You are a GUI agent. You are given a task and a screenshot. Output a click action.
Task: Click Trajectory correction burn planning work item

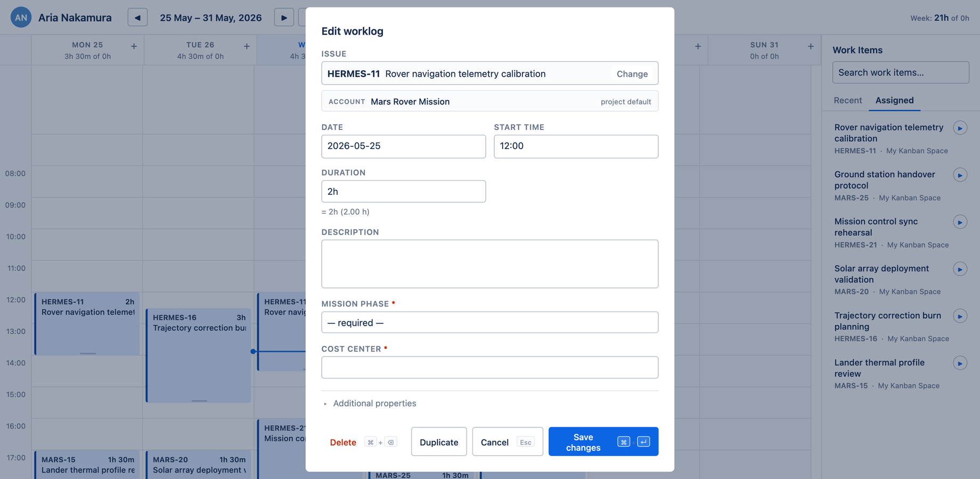tap(892, 327)
